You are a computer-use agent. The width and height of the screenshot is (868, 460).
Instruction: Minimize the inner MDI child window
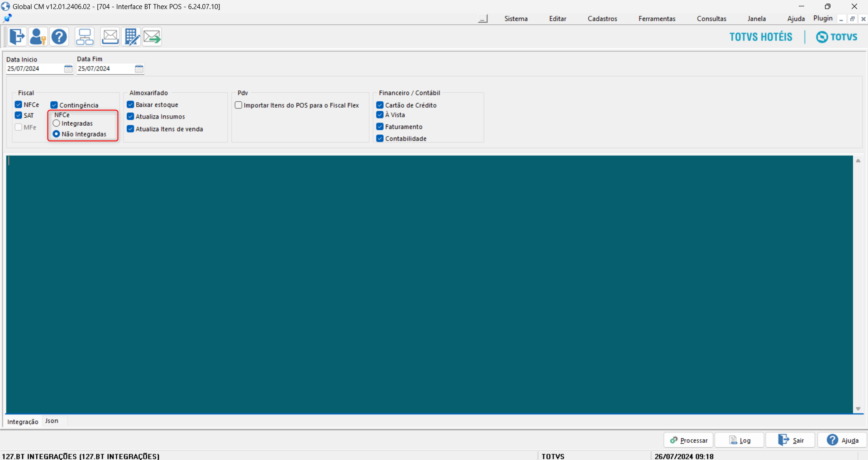[x=841, y=19]
